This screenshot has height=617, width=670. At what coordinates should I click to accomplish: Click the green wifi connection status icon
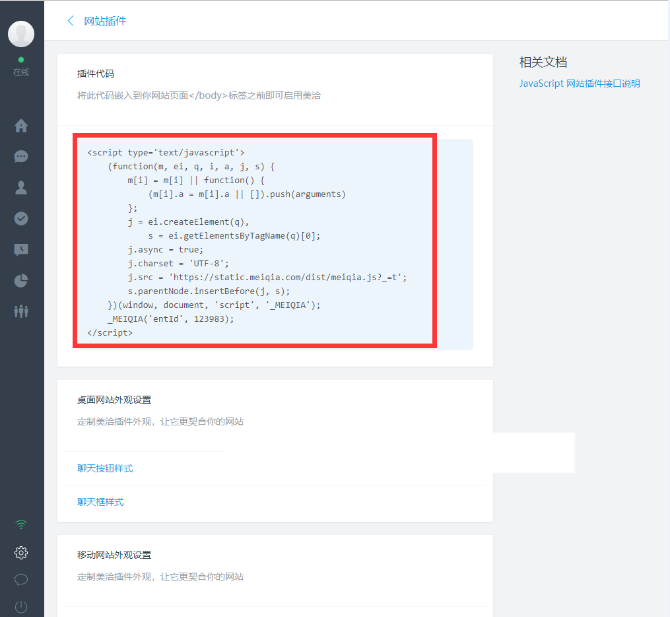click(21, 524)
